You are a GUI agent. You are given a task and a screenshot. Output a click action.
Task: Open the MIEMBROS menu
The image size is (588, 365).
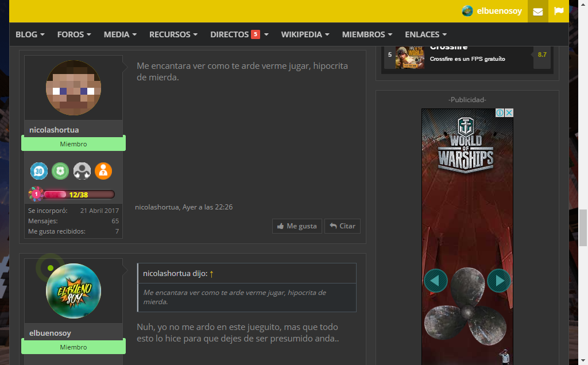367,34
